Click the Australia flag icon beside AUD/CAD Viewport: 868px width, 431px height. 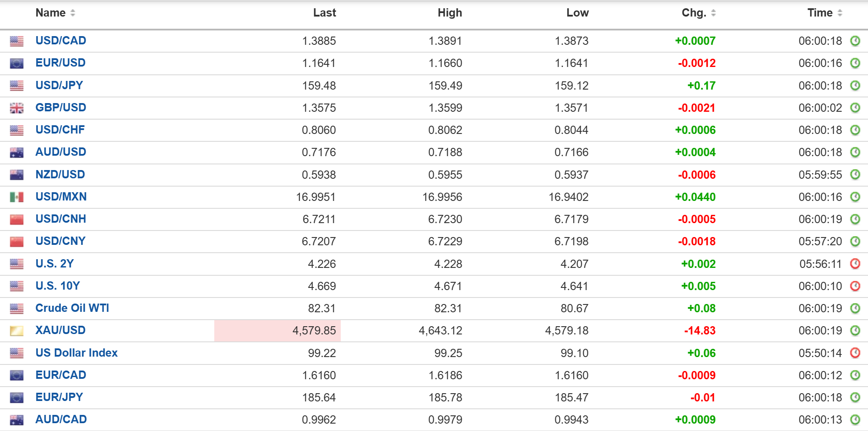pos(17,420)
